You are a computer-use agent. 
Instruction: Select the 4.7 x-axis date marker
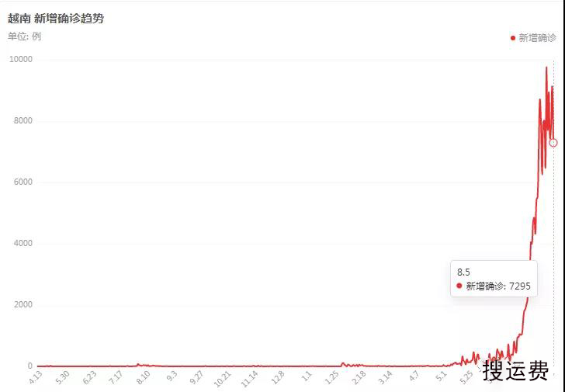pyautogui.click(x=414, y=379)
